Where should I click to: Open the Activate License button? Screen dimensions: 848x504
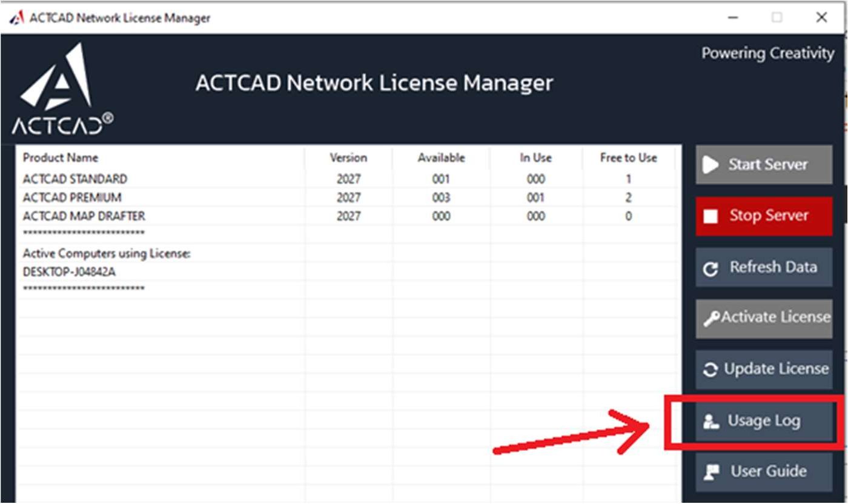point(764,318)
